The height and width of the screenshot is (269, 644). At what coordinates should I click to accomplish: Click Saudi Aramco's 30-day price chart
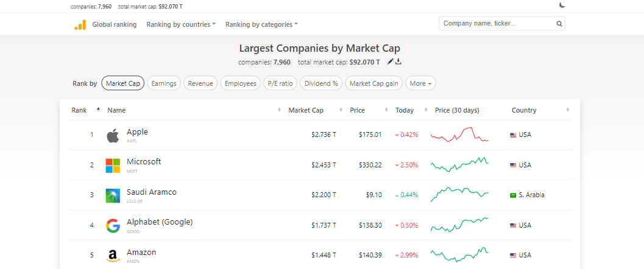click(x=459, y=194)
